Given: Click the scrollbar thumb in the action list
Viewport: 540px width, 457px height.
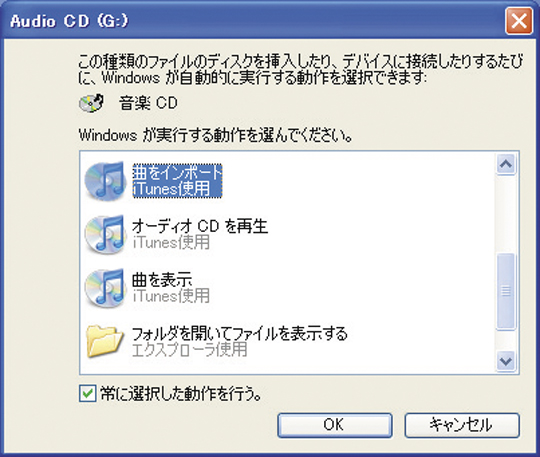Looking at the screenshot, I should point(506,291).
